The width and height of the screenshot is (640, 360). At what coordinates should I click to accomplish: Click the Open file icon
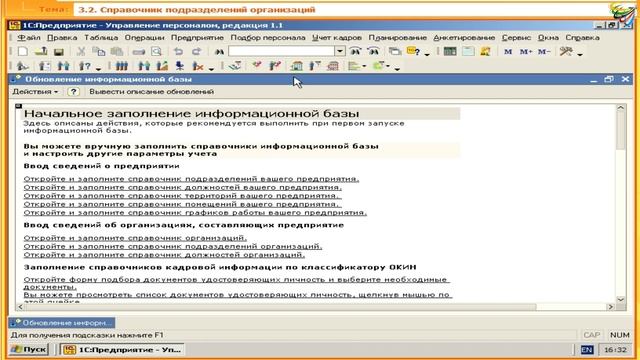pyautogui.click(x=41, y=51)
